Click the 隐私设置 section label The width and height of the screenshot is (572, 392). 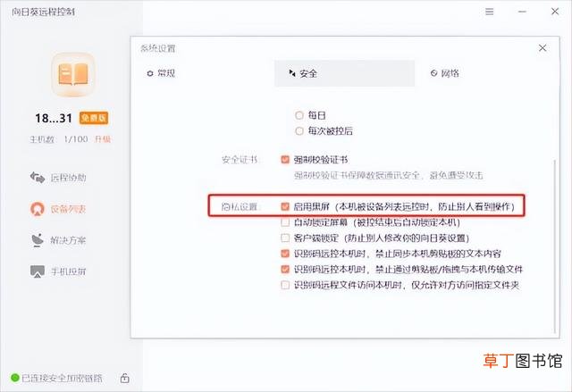240,207
